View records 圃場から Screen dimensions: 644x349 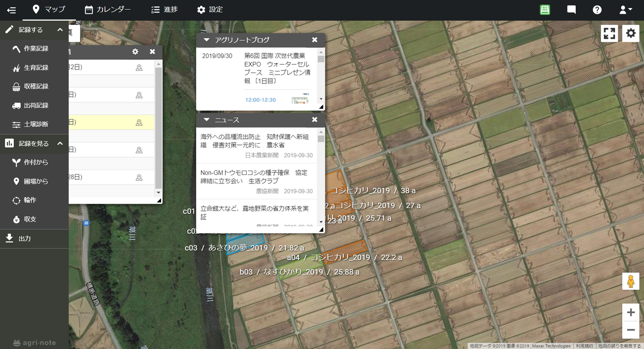(34, 181)
